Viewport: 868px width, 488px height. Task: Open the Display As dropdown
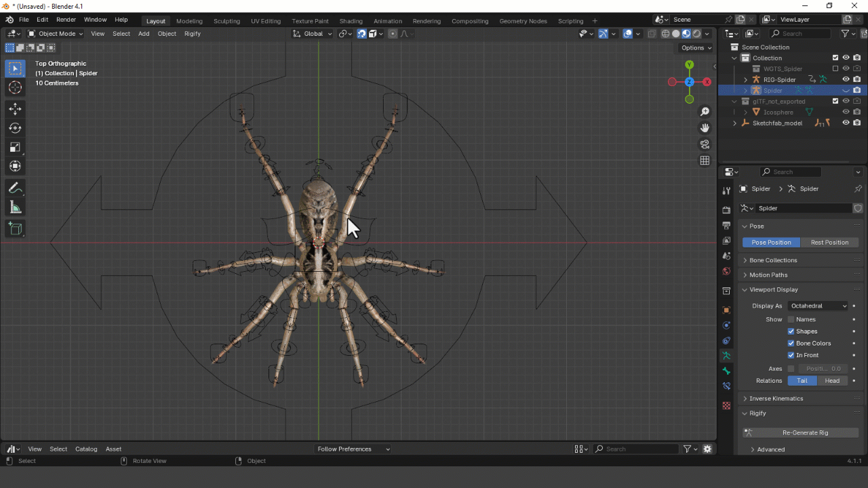click(818, 306)
